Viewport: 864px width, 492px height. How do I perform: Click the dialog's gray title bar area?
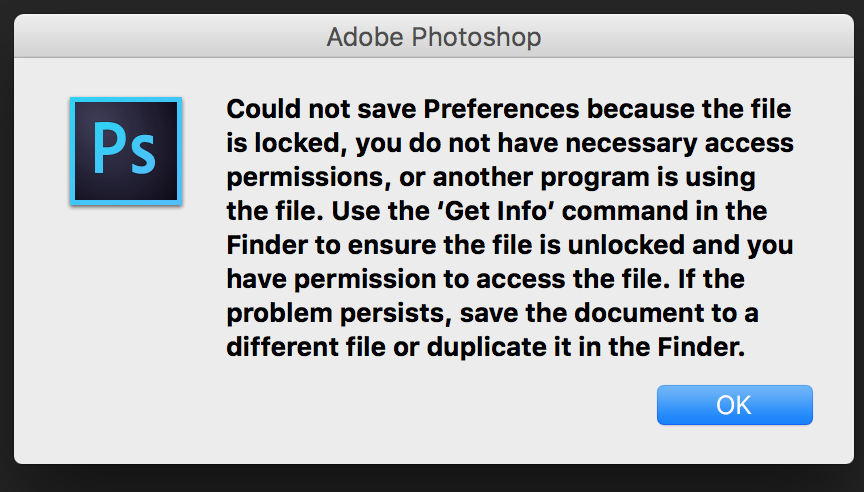[434, 36]
